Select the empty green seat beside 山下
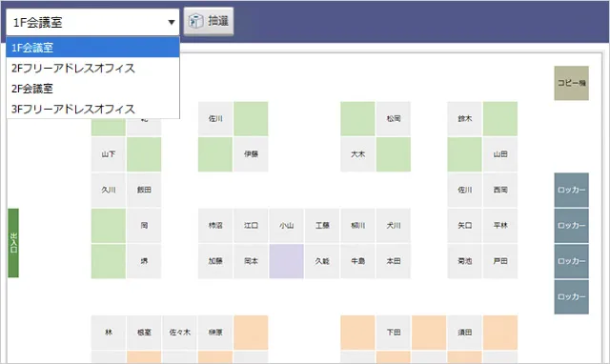The height and width of the screenshot is (364, 610). pos(144,154)
